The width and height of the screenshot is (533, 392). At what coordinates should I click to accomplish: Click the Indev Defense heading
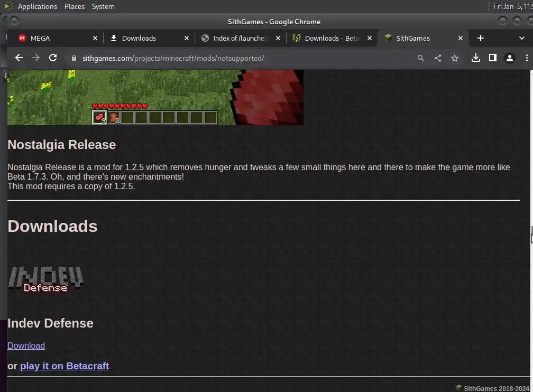pos(50,323)
